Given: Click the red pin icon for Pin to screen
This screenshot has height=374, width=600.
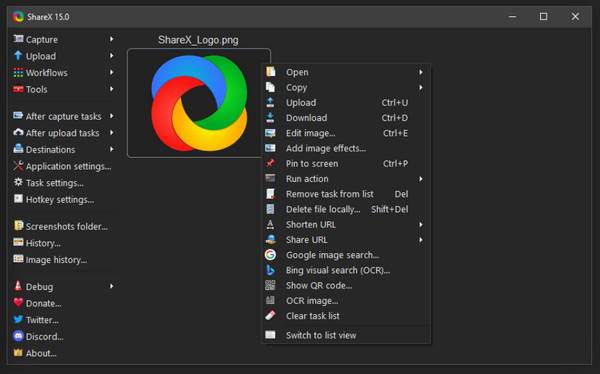Looking at the screenshot, I should (x=270, y=163).
